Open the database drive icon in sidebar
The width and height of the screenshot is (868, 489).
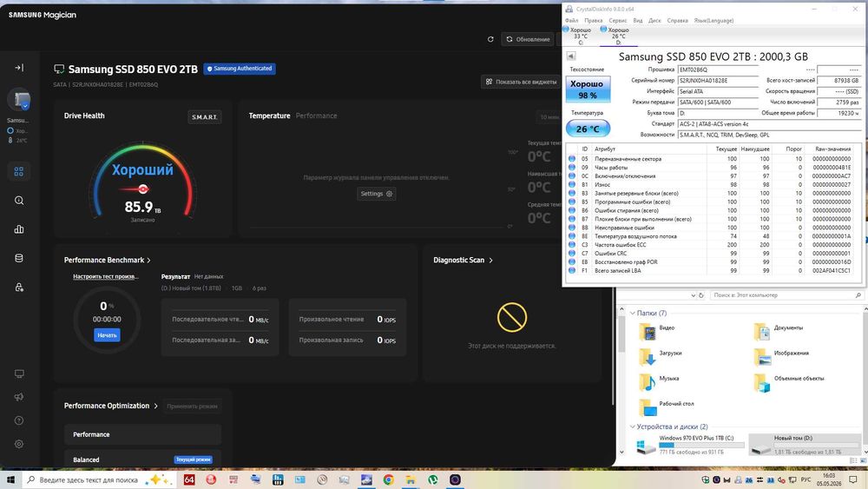tap(19, 258)
